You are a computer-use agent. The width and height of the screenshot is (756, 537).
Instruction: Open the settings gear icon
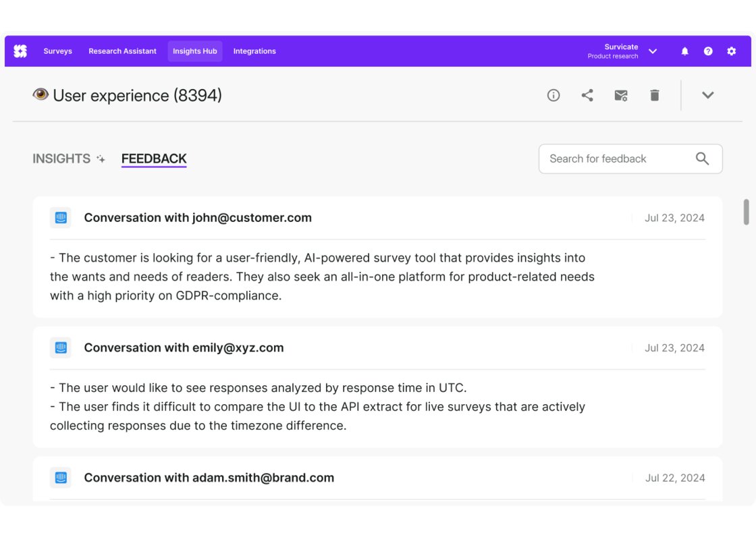click(x=732, y=51)
